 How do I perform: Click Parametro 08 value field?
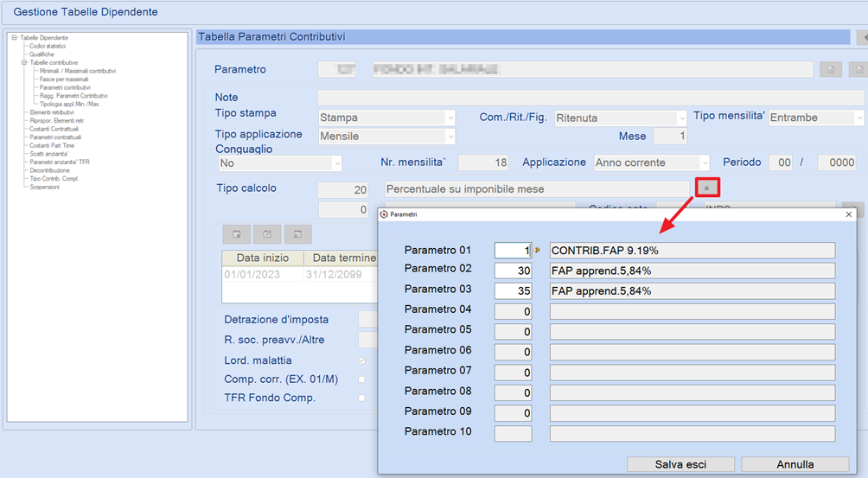click(x=513, y=392)
